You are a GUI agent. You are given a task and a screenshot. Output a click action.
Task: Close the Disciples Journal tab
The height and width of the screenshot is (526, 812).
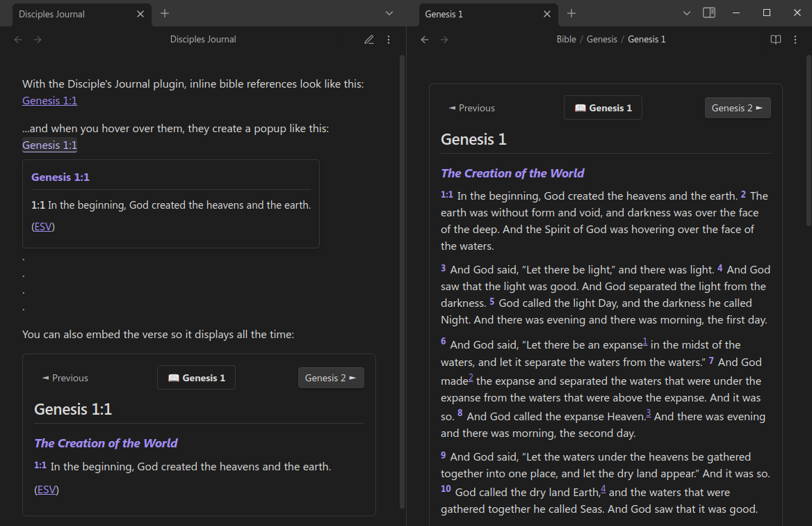(140, 14)
